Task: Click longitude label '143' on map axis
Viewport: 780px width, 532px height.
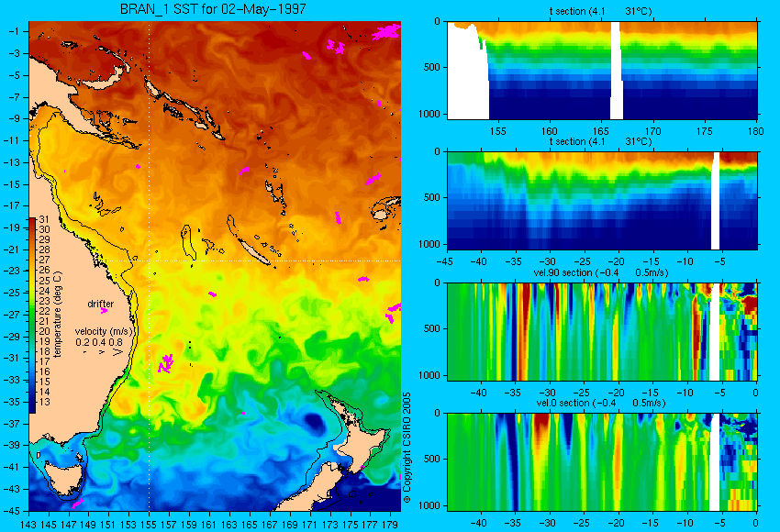Action: [28, 524]
